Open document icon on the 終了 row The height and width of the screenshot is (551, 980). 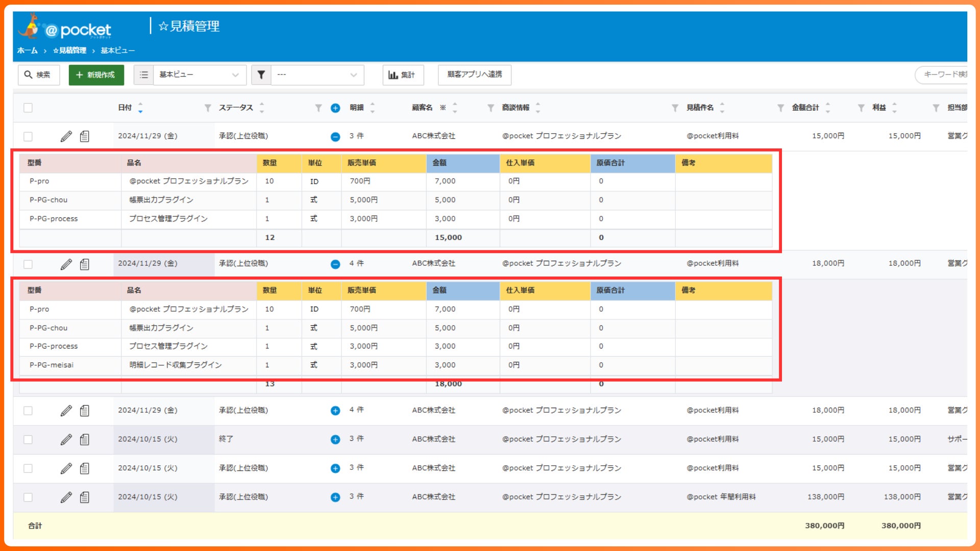pos(85,439)
